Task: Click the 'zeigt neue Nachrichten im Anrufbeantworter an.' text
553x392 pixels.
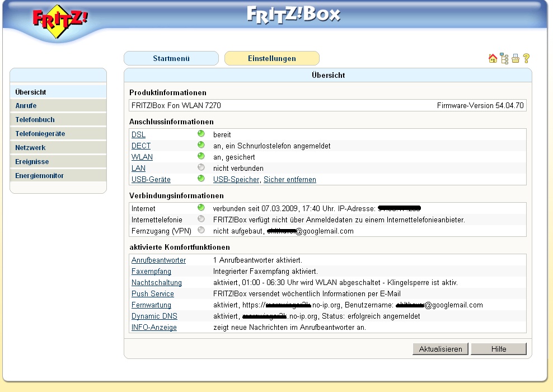Action: [290, 328]
